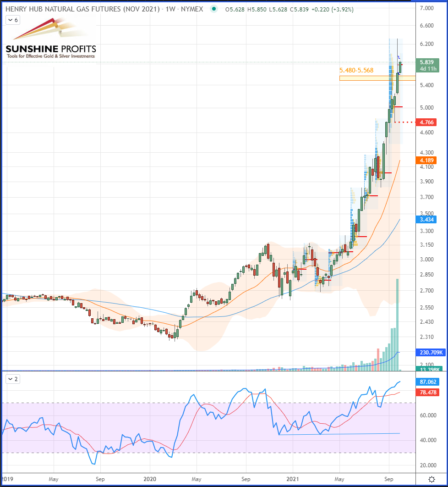
Task: Click the 7.000 price scale label
Action: pos(426,8)
